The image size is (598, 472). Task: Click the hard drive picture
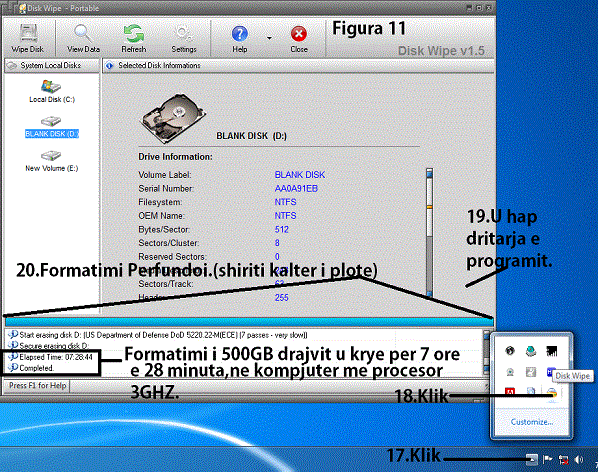point(174,118)
